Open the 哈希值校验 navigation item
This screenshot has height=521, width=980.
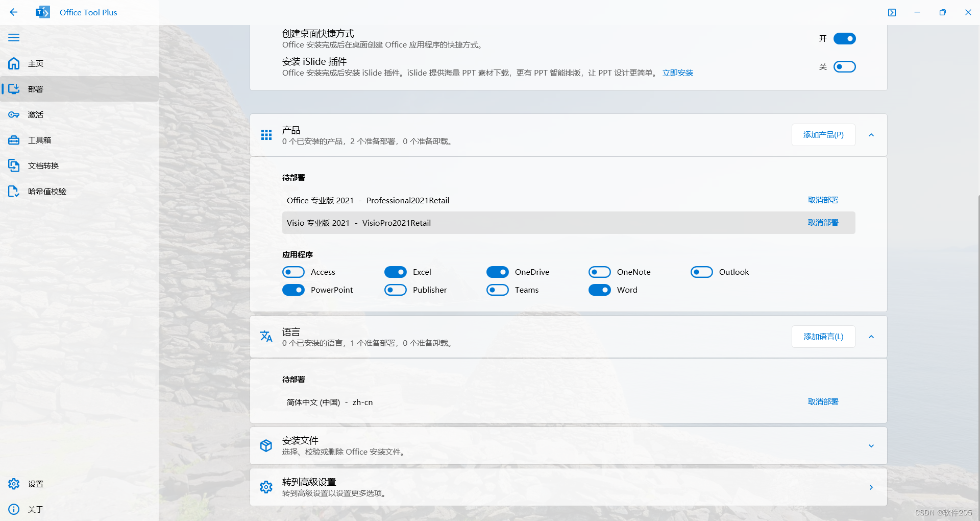tap(79, 191)
